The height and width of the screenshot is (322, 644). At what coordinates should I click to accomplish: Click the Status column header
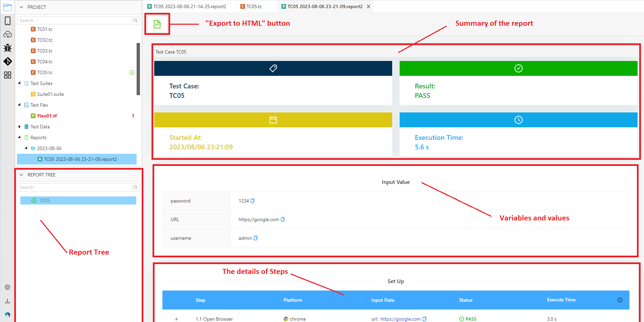[x=466, y=300]
